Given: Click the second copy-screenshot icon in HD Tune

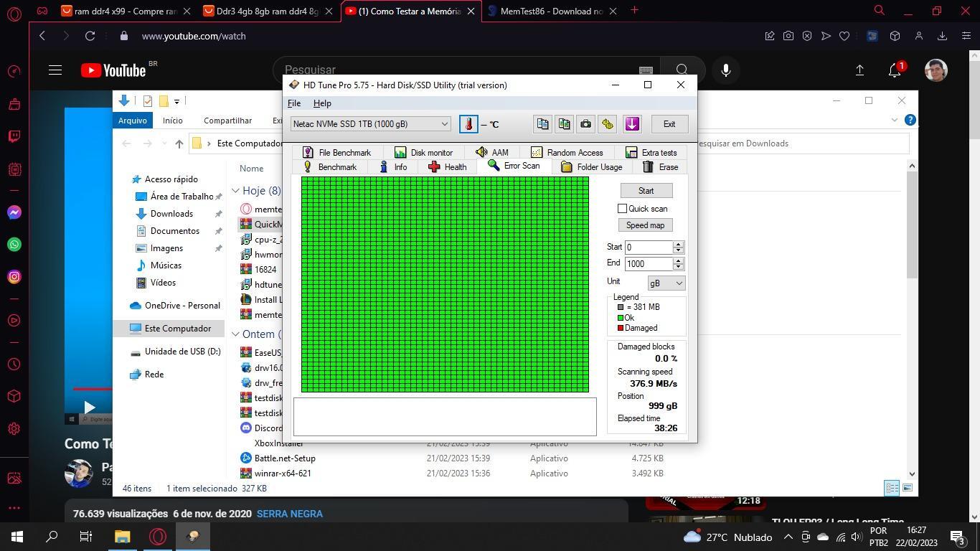Looking at the screenshot, I should pyautogui.click(x=564, y=124).
